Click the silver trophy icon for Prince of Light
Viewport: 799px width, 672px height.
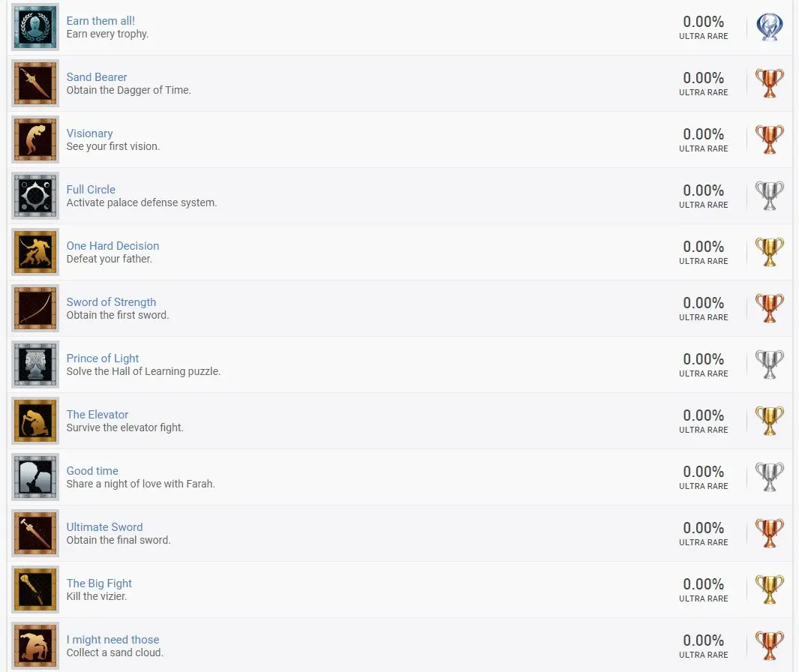pyautogui.click(x=769, y=364)
